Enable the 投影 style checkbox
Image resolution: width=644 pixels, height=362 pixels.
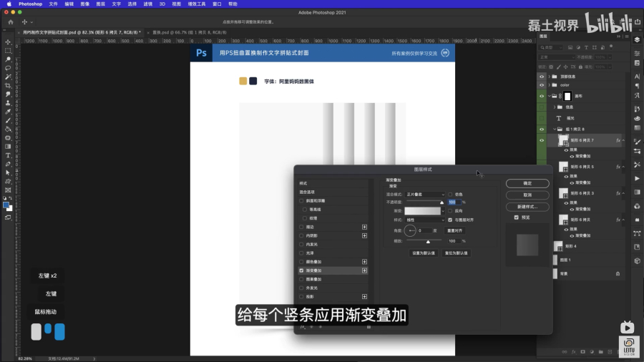(301, 296)
